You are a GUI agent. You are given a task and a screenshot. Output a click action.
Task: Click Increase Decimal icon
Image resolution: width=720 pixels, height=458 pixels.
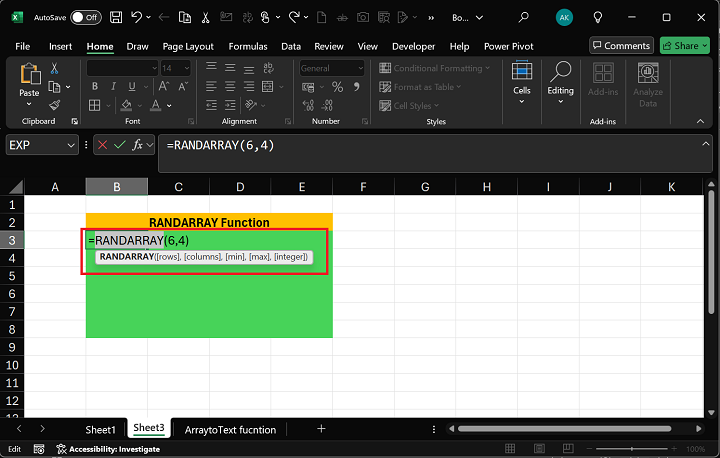[308, 106]
